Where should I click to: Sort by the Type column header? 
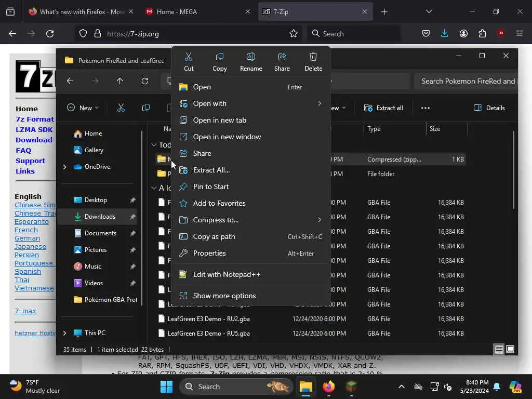click(395, 129)
